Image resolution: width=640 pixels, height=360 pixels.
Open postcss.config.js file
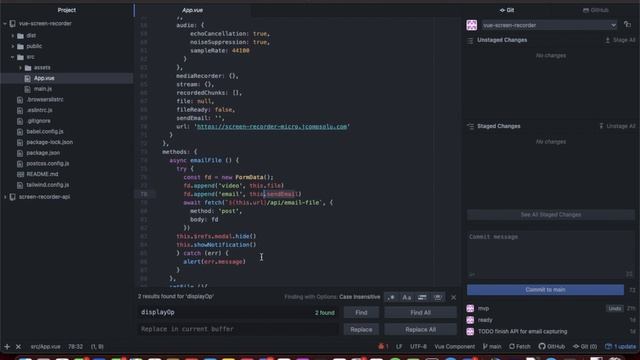pos(48,163)
